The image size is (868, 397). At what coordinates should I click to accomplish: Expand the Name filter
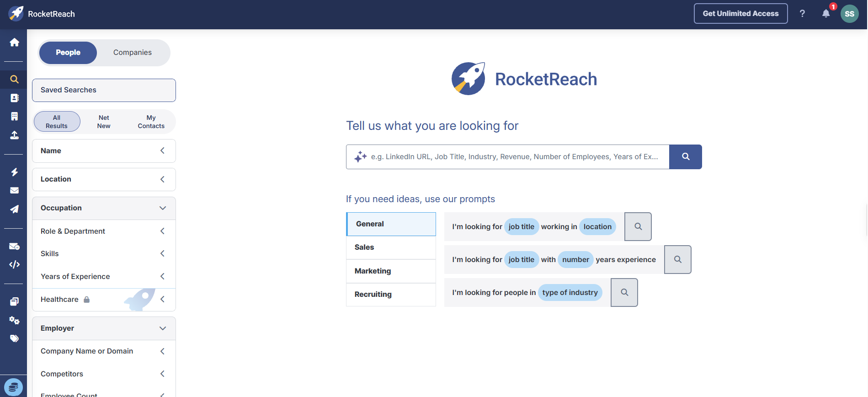[104, 151]
